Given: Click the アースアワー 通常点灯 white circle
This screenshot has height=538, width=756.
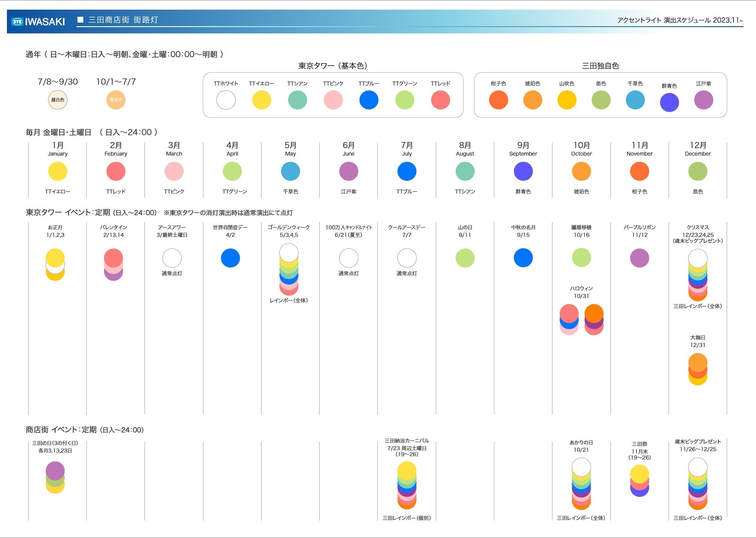Looking at the screenshot, I should tap(172, 258).
